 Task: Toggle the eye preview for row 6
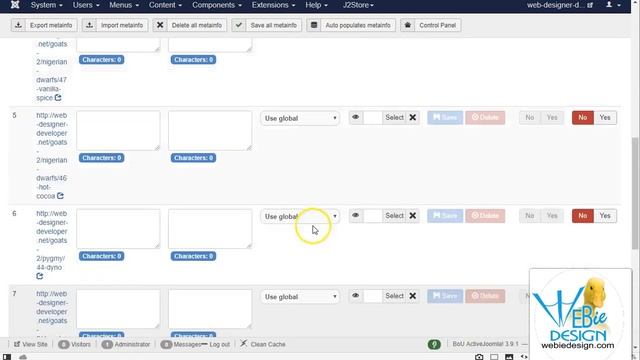(356, 216)
